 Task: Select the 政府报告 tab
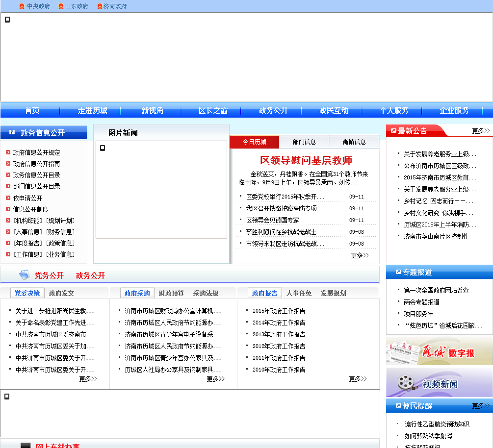265,293
